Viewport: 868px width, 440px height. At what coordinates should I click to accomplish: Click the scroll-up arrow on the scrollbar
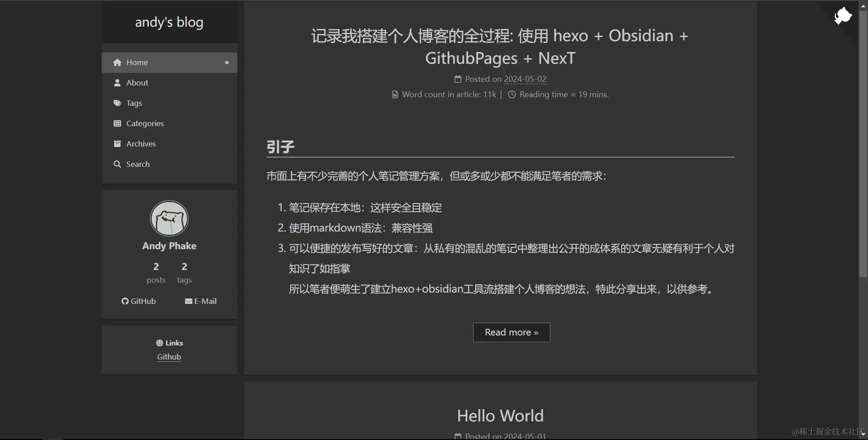point(863,5)
